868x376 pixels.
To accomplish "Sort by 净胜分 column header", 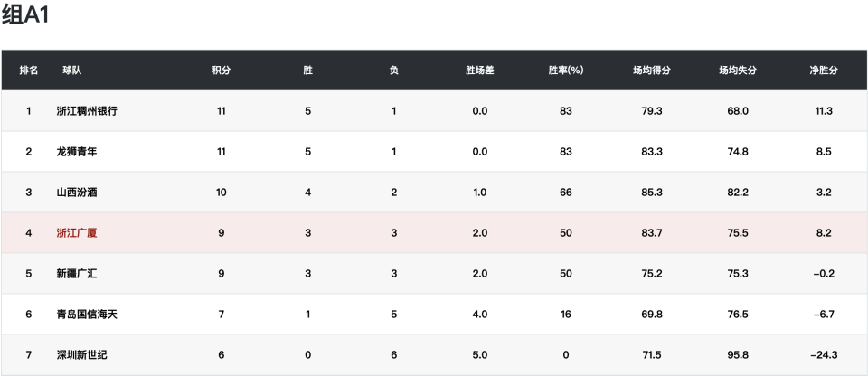I will [x=824, y=70].
